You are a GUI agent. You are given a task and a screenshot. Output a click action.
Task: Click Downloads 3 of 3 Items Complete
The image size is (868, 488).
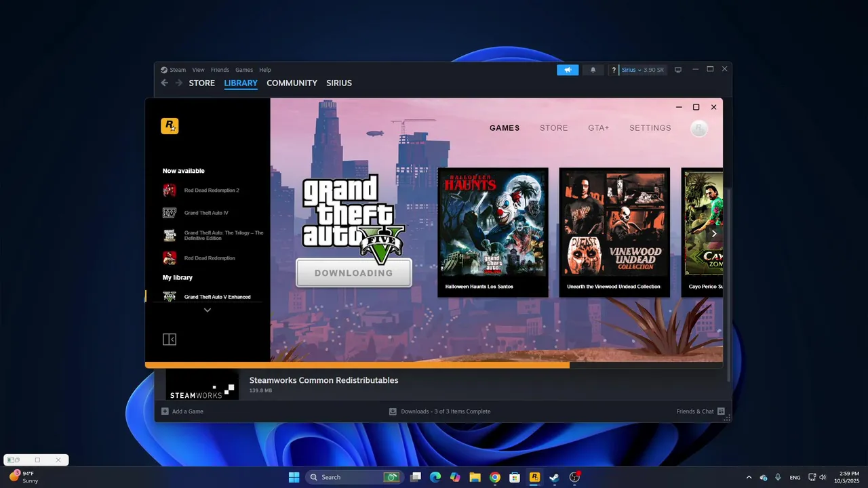click(x=446, y=411)
